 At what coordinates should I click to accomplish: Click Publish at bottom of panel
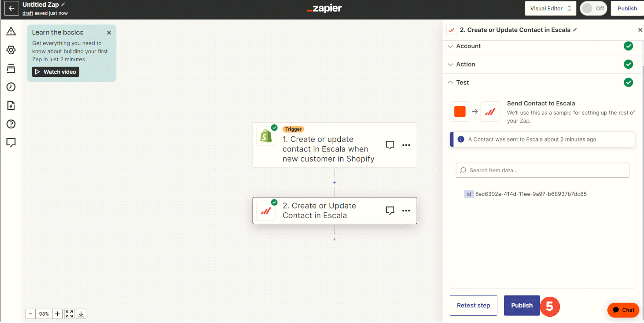point(522,306)
